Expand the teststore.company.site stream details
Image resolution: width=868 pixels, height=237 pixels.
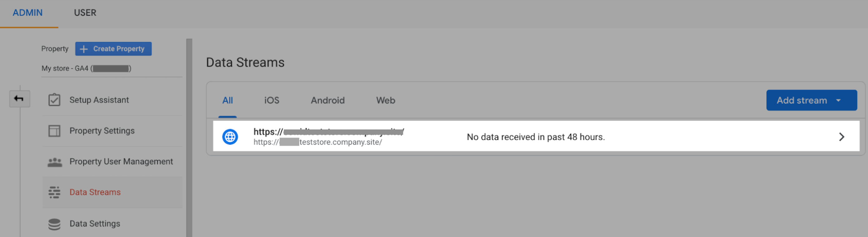coord(842,137)
